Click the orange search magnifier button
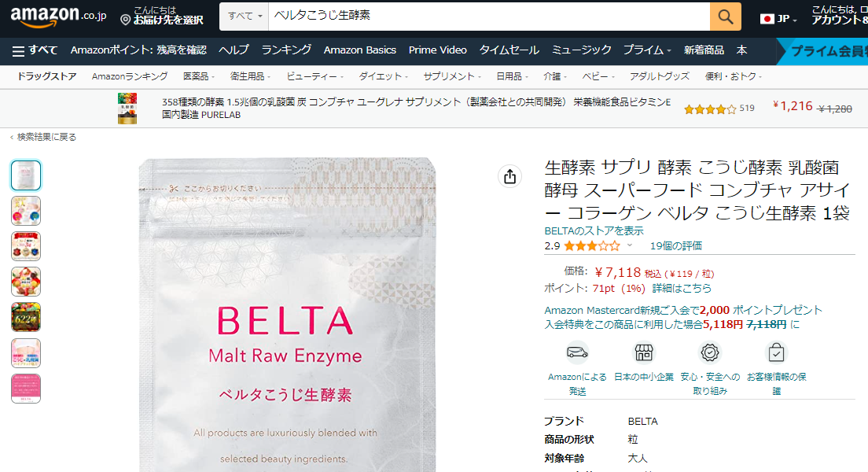This screenshot has width=868, height=472. point(725,17)
